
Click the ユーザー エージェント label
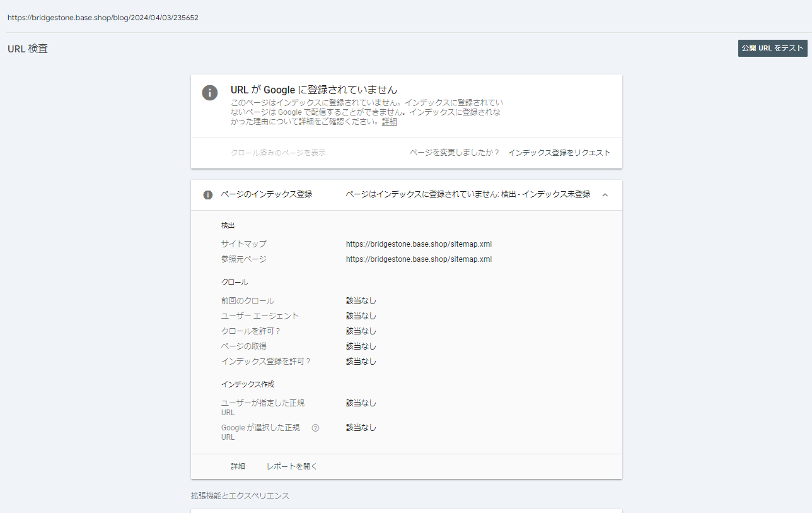click(260, 316)
